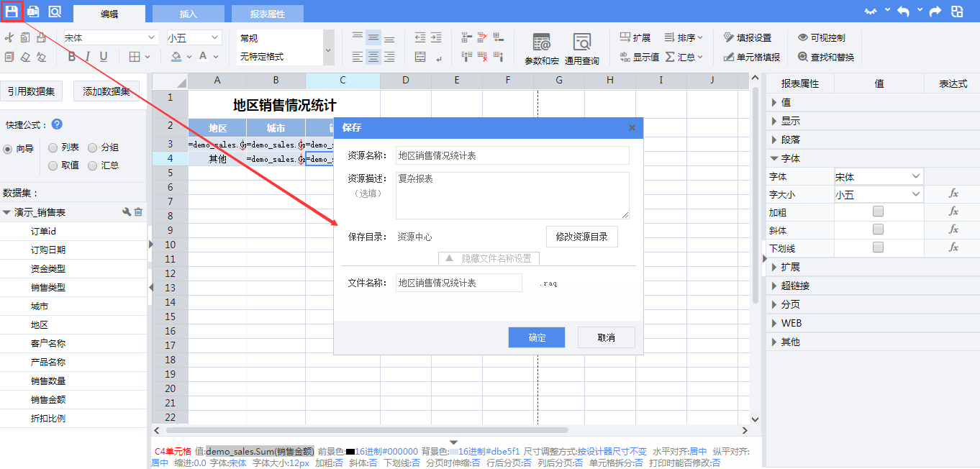This screenshot has height=469, width=980.
Task: Select the 列表 radio button
Action: [x=53, y=148]
